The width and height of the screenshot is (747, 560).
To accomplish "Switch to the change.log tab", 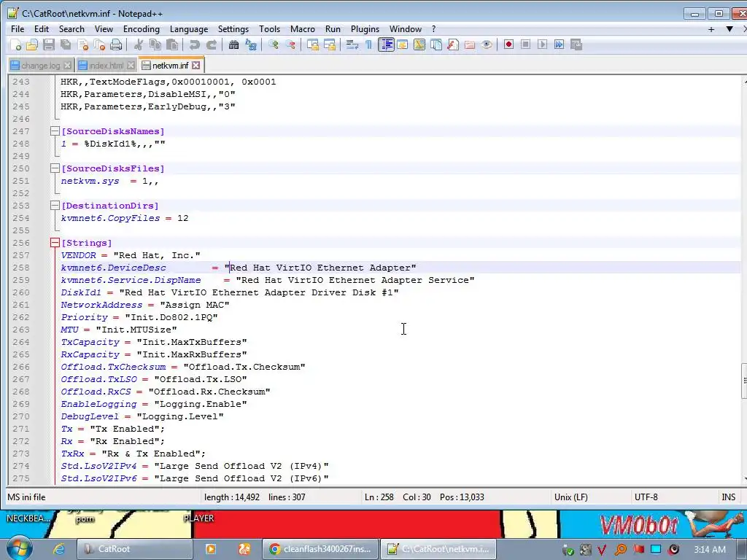I will (41, 66).
